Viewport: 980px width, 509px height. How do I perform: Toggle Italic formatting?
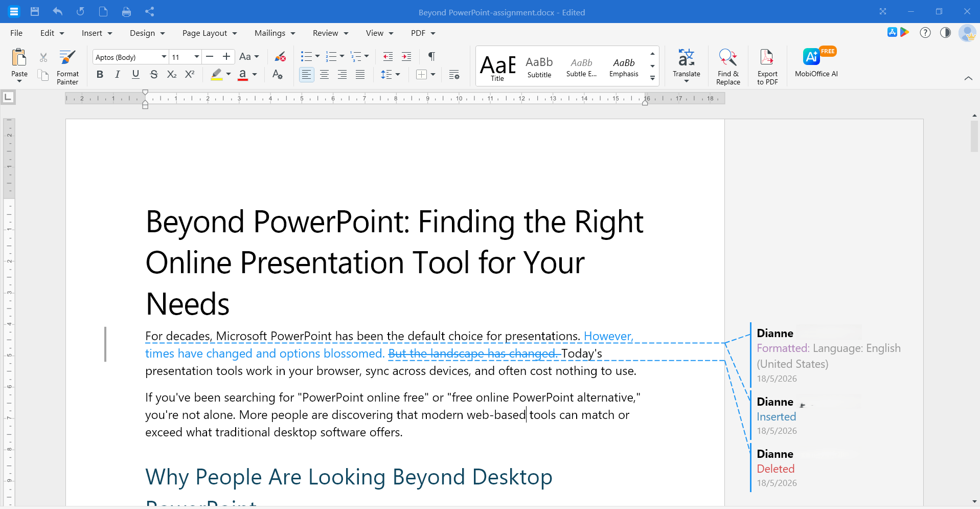tap(118, 74)
